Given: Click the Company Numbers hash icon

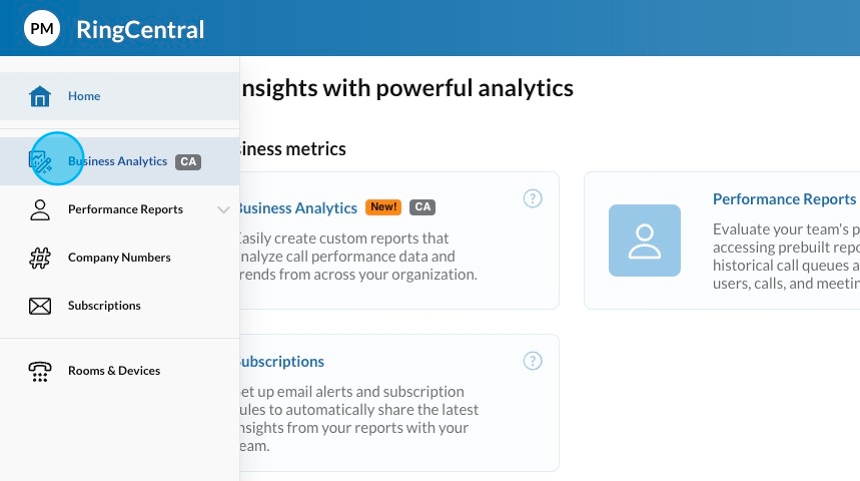Looking at the screenshot, I should coord(40,258).
